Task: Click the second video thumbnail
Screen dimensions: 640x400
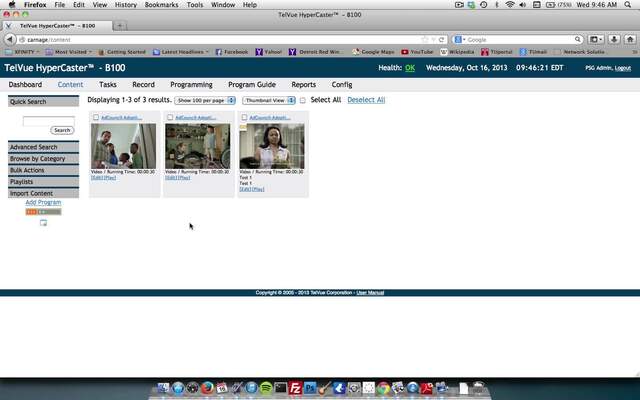Action: [x=198, y=146]
